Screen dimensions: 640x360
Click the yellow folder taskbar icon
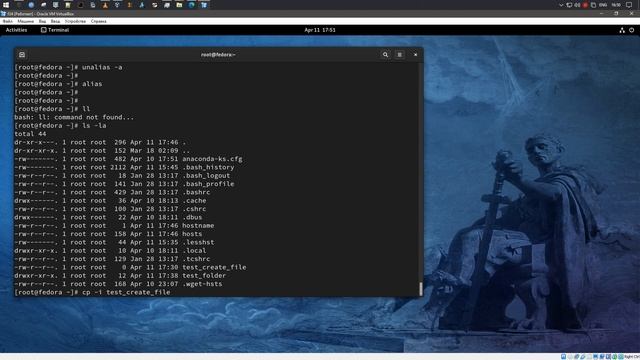(x=179, y=5)
